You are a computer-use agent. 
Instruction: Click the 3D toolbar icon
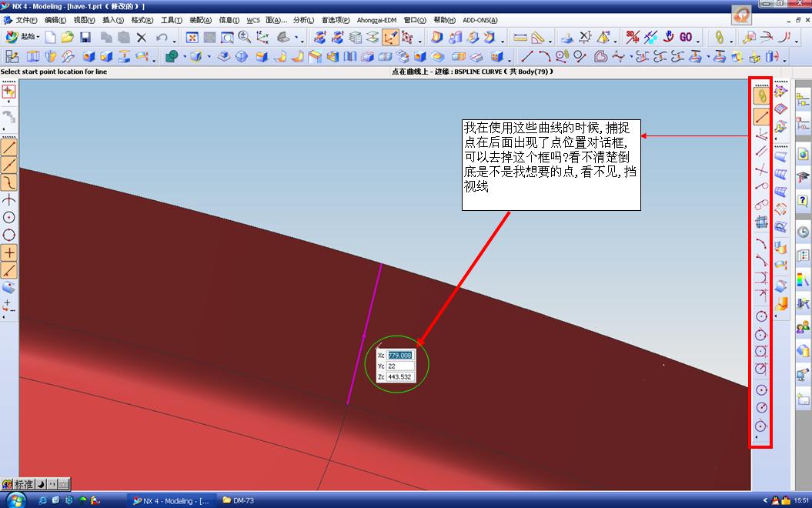[x=633, y=37]
